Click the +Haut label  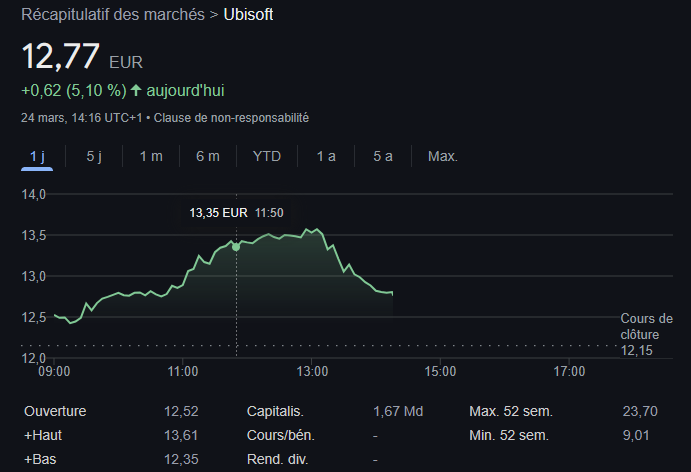point(43,435)
